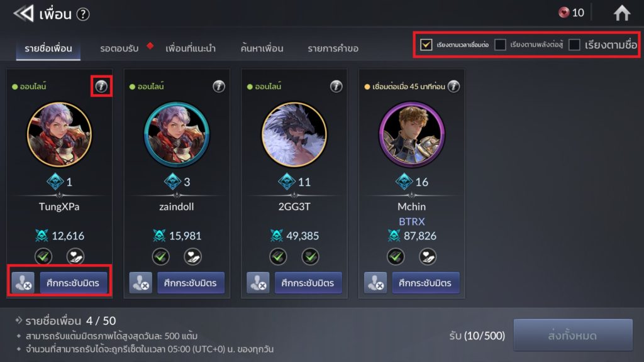Screen dimensions: 644x362
Task: Open ค้นหาเพื่อน tab
Action: 262,48
